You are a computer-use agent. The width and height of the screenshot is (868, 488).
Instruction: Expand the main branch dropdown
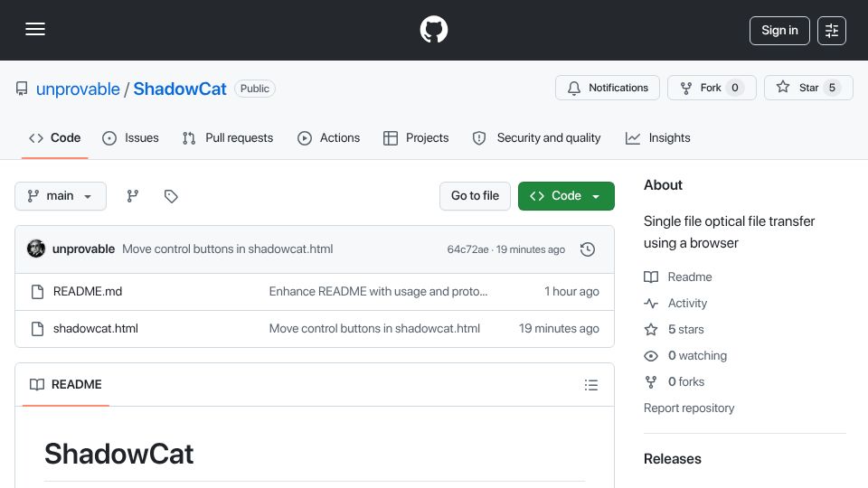tap(61, 196)
